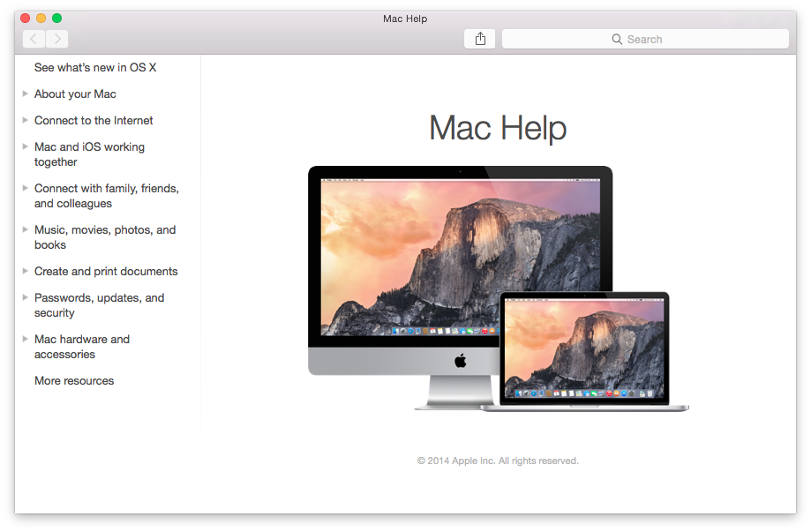
Task: Zoom the window with green button
Action: [56, 19]
